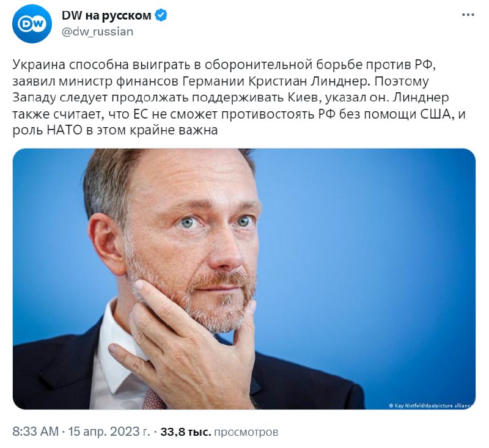Viewport: 489px width, 448px height.
Task: Click the 15 апр. 2023 г. date
Action: pyautogui.click(x=109, y=431)
